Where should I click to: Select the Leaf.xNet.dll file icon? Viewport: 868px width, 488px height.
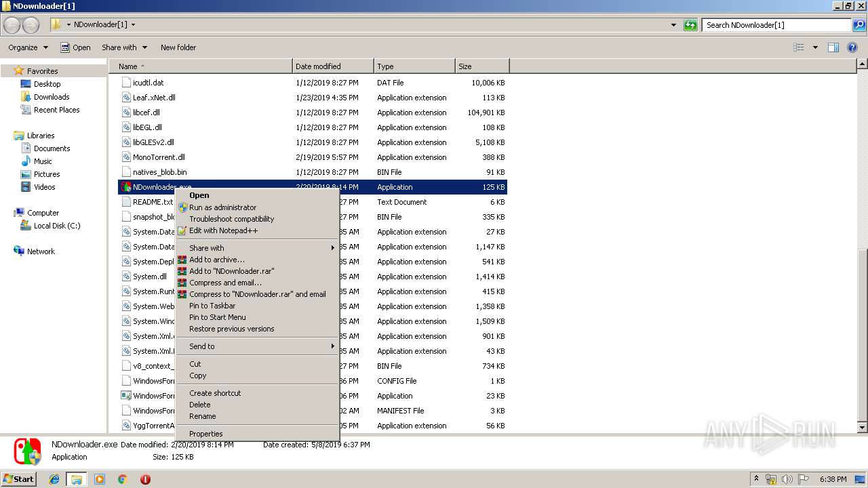126,97
